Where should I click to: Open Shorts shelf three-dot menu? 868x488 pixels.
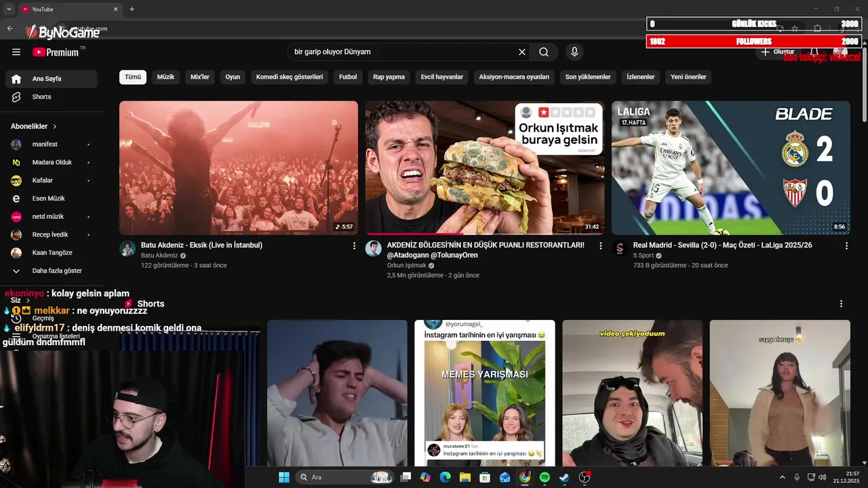842,304
